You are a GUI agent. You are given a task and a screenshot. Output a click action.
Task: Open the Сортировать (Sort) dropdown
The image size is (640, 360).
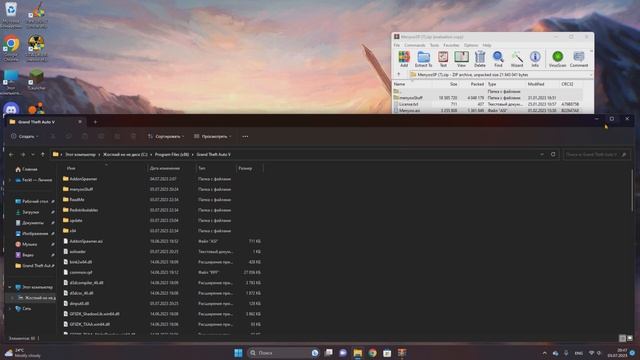[166, 136]
